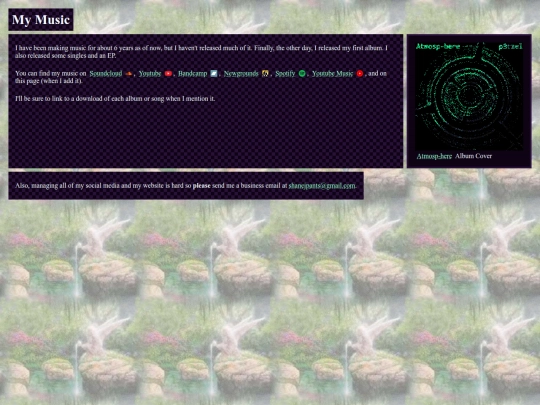Screen dimensions: 540x405
Task: Click the Atmosp-here album cover image
Action: point(469,96)
